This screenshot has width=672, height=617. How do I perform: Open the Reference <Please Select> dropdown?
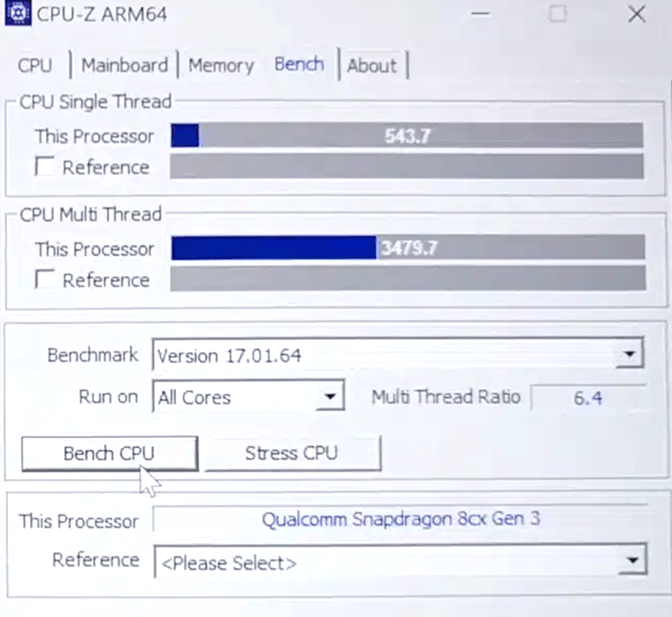pos(630,563)
